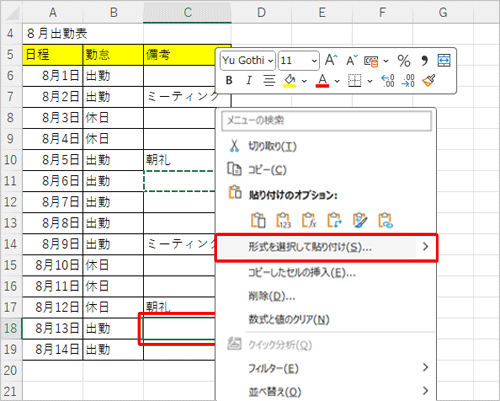Image resolution: width=500 pixels, height=401 pixels.
Task: Select column B header
Action: (113, 12)
